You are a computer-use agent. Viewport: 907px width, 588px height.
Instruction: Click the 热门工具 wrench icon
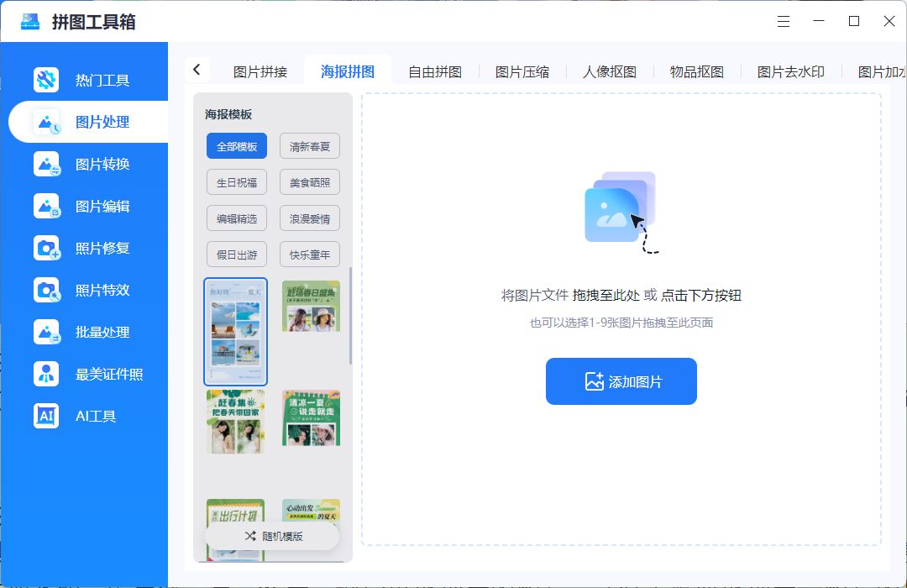(46, 80)
